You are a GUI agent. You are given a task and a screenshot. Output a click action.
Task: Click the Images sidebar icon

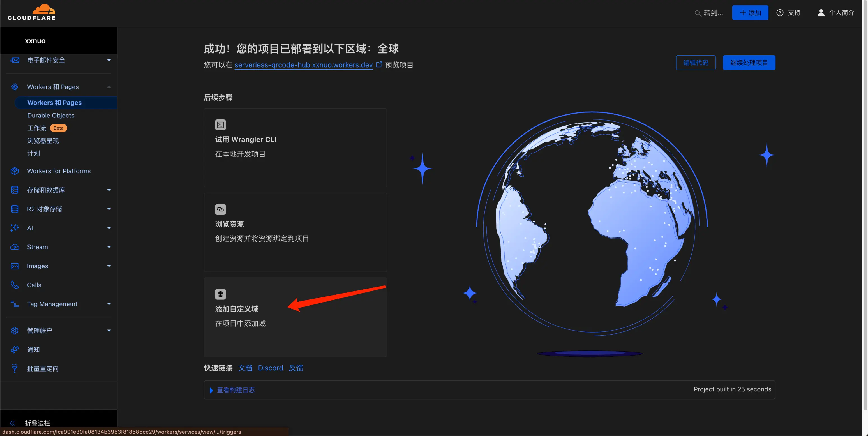click(15, 266)
